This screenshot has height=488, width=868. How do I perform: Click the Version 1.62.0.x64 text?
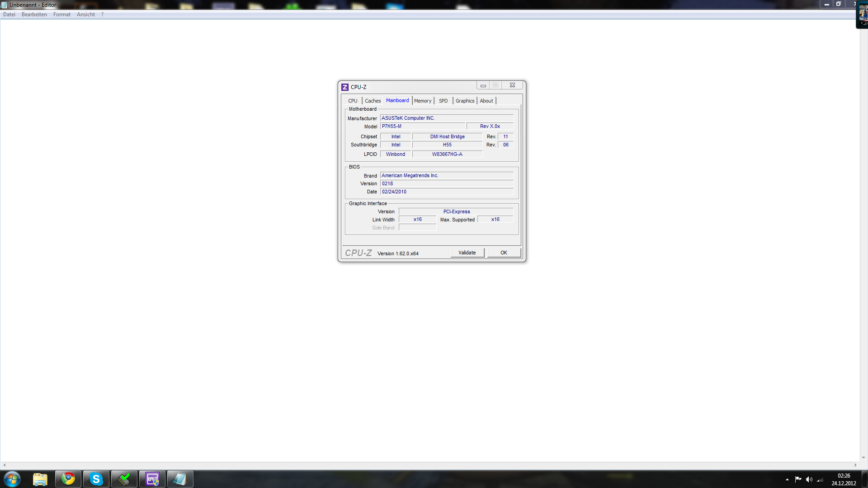pos(398,253)
